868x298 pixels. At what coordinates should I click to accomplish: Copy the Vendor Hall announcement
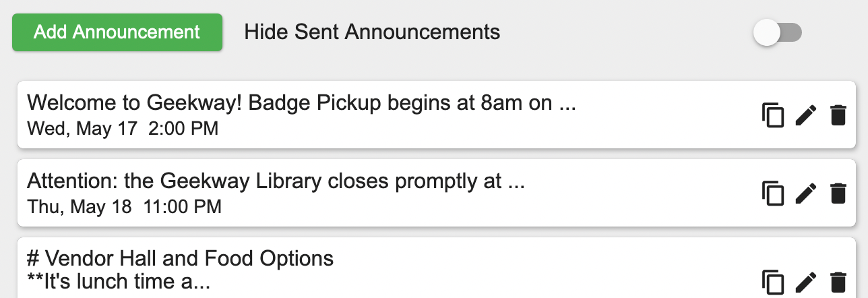click(773, 281)
